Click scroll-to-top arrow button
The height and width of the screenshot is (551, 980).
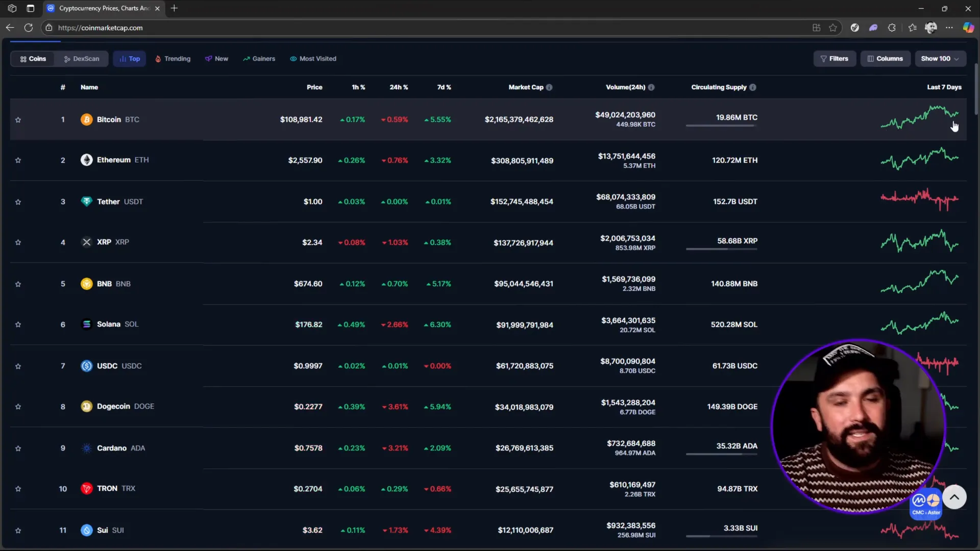pos(954,497)
